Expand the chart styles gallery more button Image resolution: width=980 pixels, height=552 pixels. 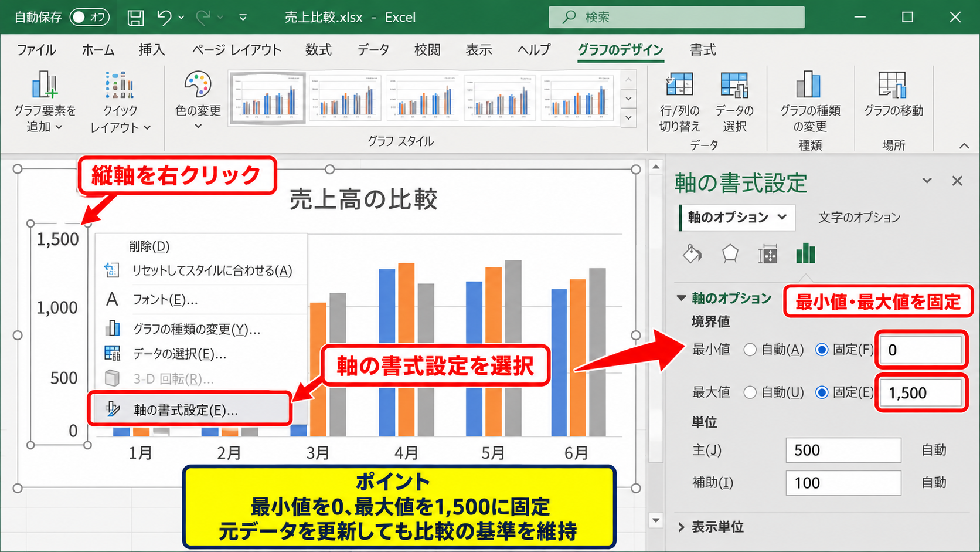628,118
